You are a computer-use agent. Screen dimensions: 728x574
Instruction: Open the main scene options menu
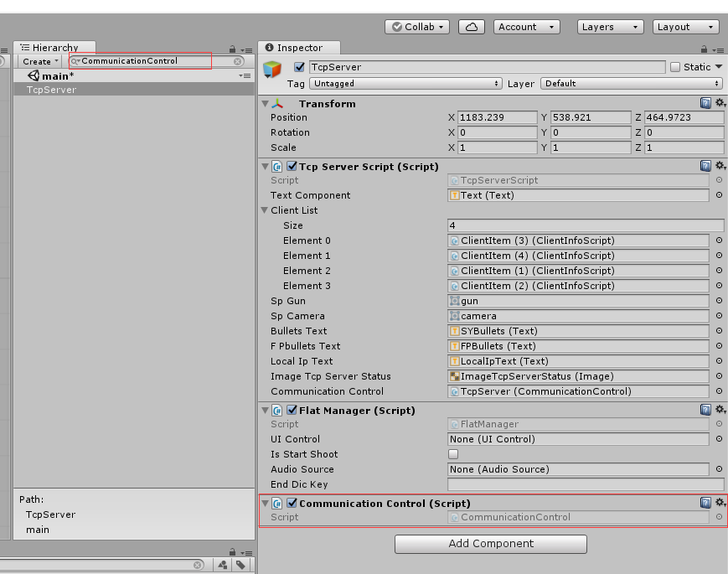pyautogui.click(x=245, y=75)
